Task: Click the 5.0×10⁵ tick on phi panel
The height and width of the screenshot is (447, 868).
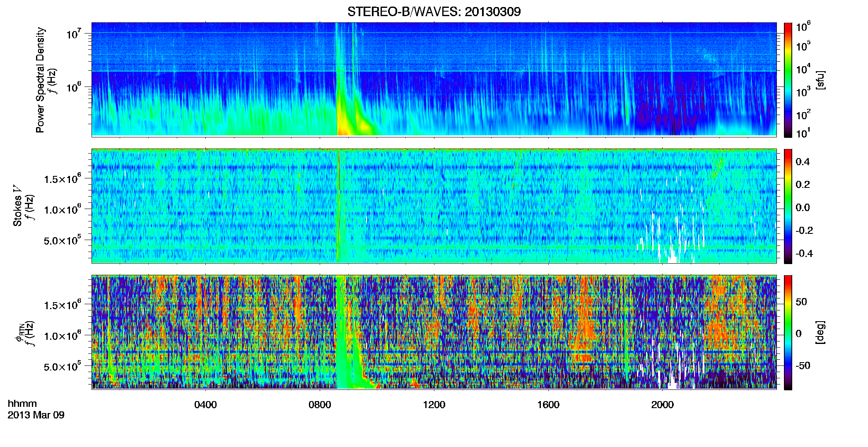Action: click(x=63, y=366)
